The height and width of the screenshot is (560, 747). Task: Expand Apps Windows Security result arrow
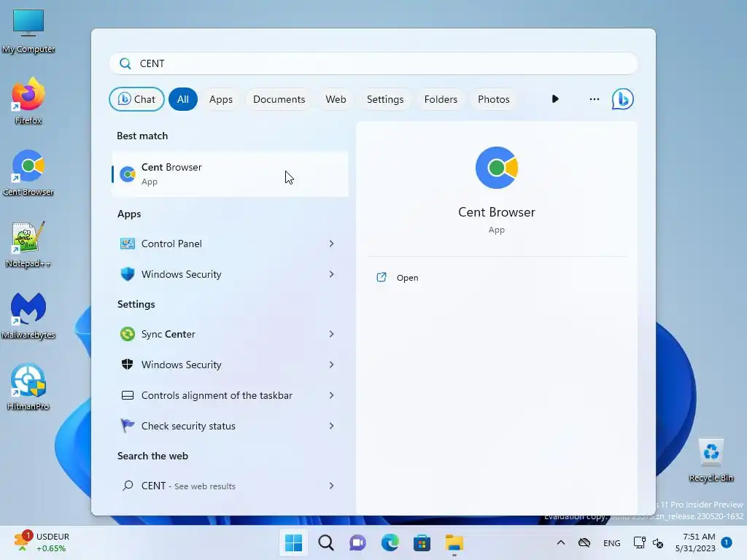tap(332, 274)
